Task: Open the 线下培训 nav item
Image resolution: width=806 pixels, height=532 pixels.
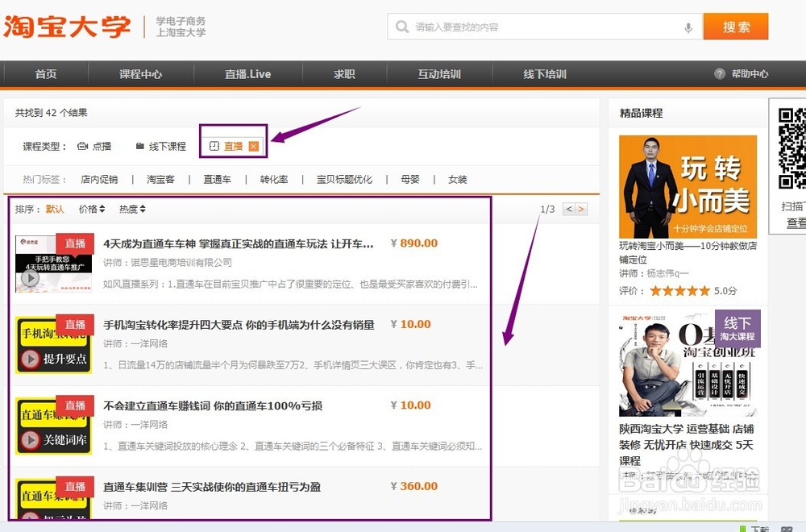Action: point(545,74)
